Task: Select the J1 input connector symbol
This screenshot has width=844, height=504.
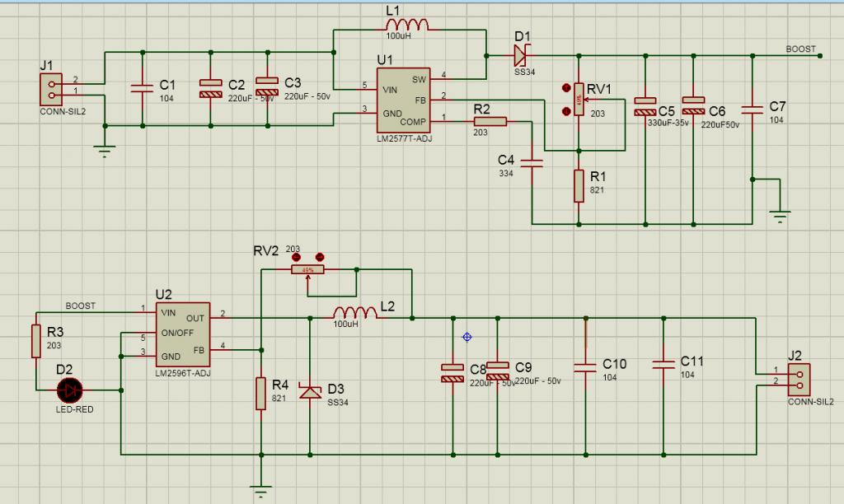Action: pos(51,90)
